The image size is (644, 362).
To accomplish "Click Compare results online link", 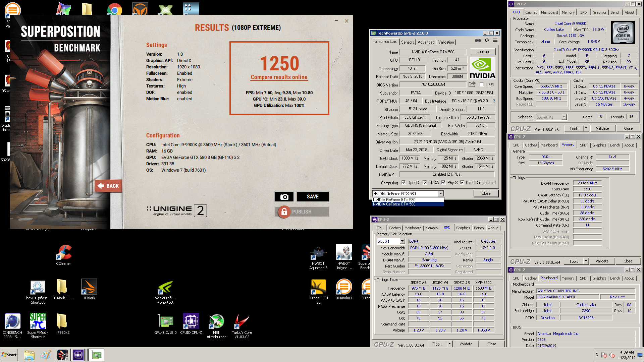I will [x=279, y=77].
